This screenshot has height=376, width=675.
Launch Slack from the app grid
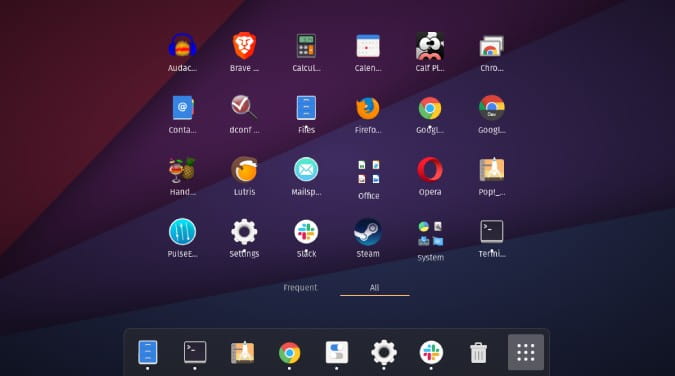(306, 232)
